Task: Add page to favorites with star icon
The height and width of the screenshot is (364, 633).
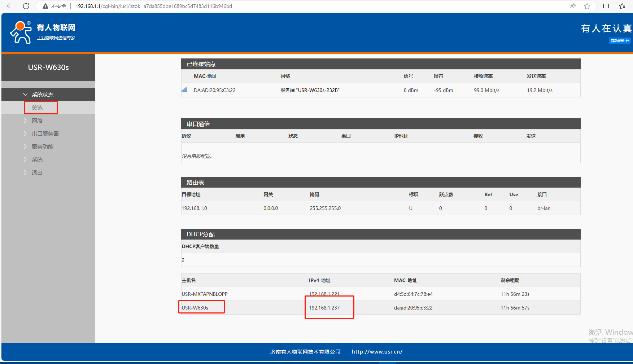Action: [x=587, y=6]
